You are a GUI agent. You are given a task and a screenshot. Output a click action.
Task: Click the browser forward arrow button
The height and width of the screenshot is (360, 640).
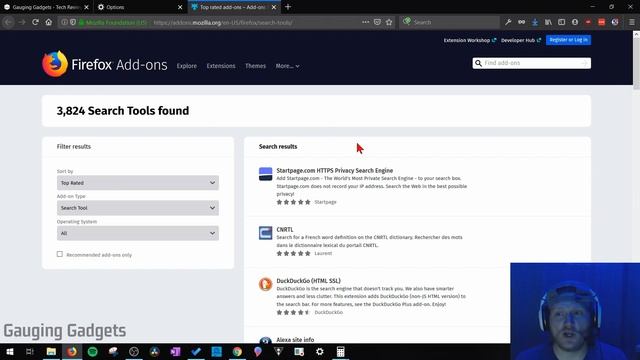(x=22, y=22)
